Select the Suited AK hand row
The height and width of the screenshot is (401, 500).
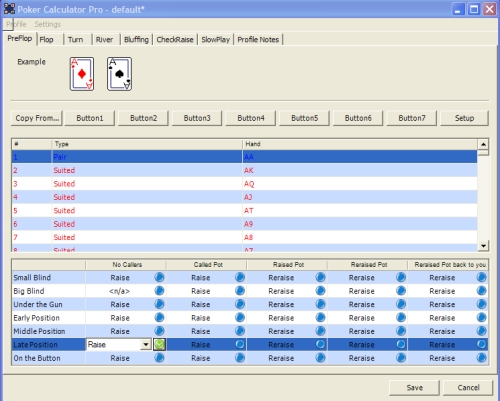coord(244,170)
